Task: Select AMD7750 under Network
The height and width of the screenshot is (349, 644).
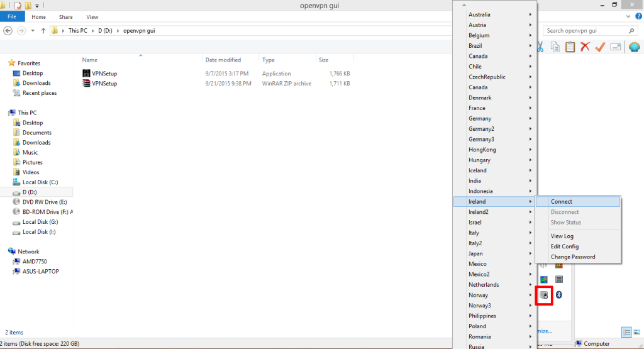Action: (x=35, y=262)
